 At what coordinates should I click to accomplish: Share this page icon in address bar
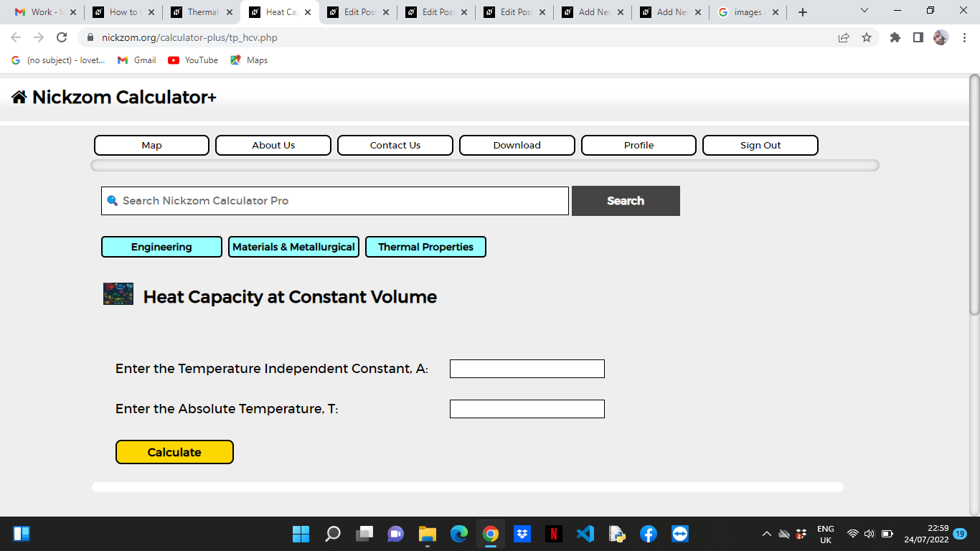click(844, 37)
